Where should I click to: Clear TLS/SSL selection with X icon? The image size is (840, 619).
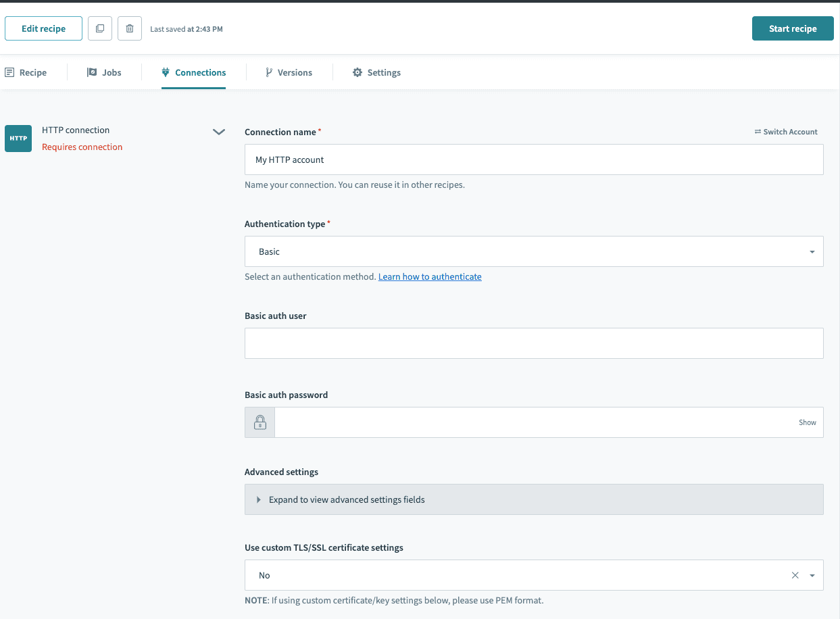pos(795,576)
